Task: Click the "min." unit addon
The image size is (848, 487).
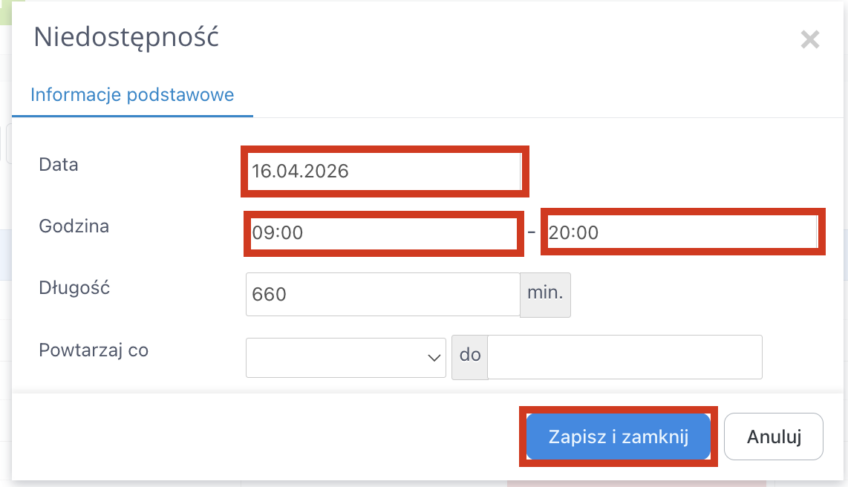Action: 545,295
